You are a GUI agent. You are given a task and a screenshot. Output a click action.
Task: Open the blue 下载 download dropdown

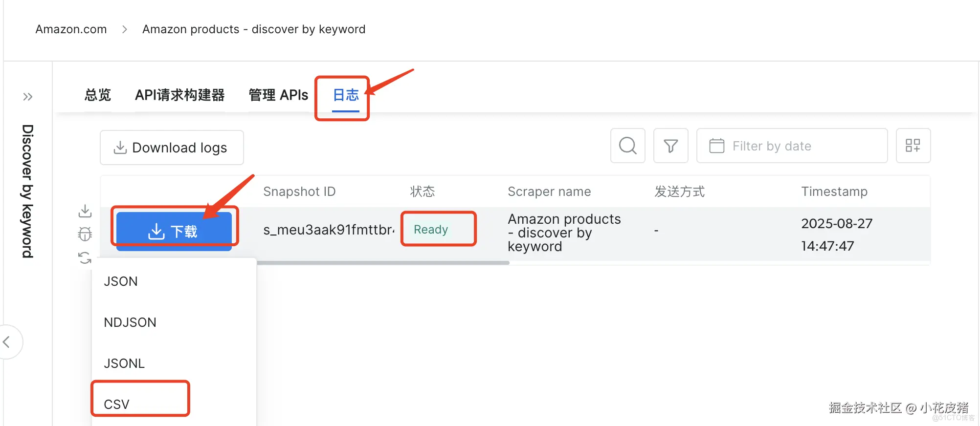(174, 231)
